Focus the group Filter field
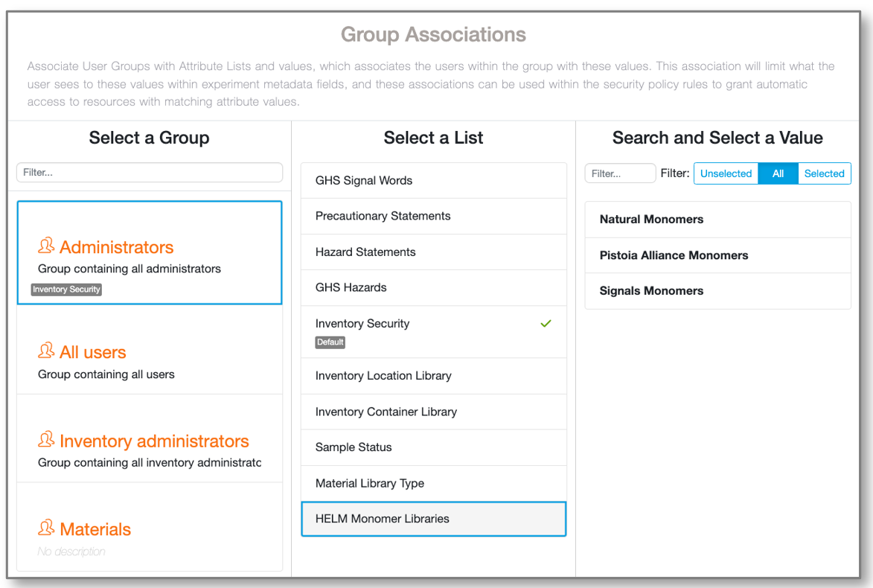The image size is (873, 588). pos(150,173)
